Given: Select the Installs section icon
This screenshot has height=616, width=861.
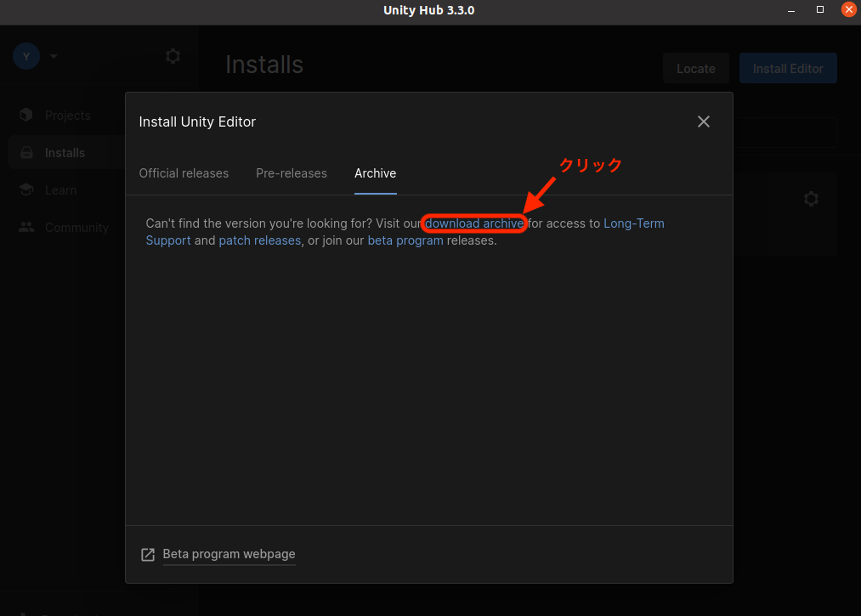Looking at the screenshot, I should coord(26,152).
